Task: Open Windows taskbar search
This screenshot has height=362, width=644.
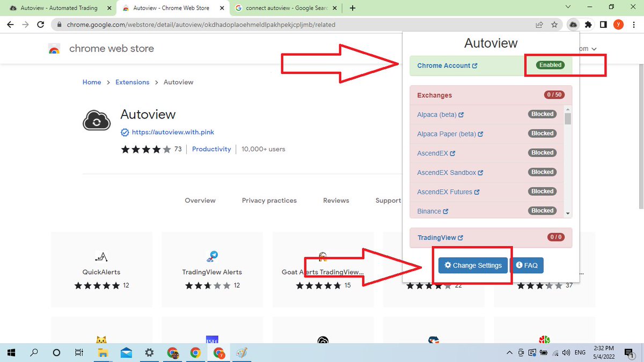Action: (34, 353)
